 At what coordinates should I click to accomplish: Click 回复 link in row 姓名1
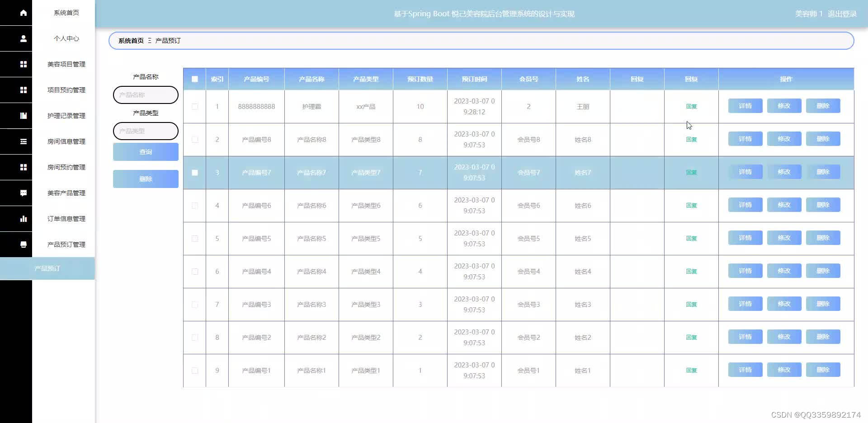(691, 371)
